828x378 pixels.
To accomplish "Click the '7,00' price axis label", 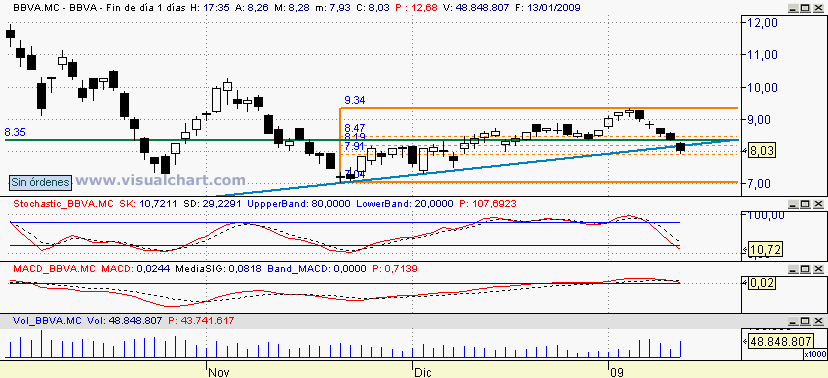I will tap(762, 184).
